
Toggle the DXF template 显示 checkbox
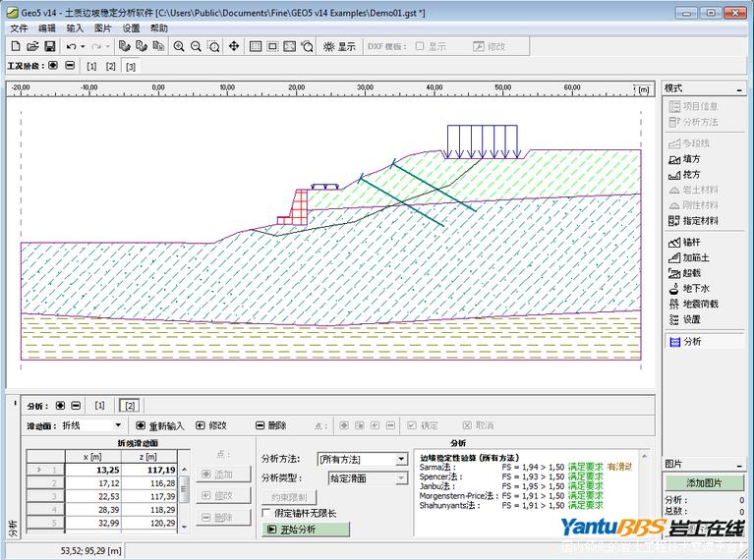point(420,46)
